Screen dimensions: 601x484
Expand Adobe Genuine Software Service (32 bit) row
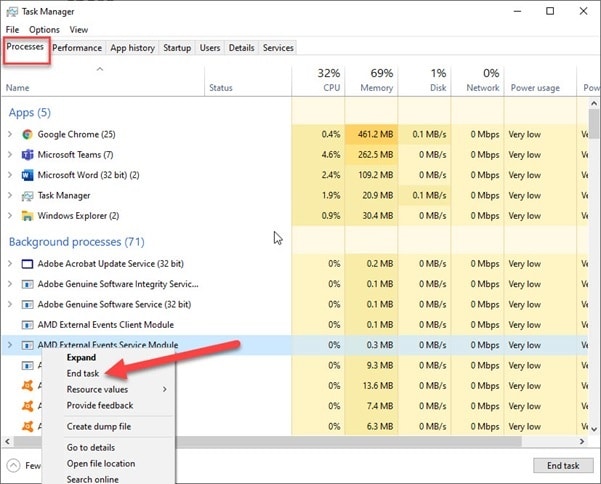[x=10, y=304]
